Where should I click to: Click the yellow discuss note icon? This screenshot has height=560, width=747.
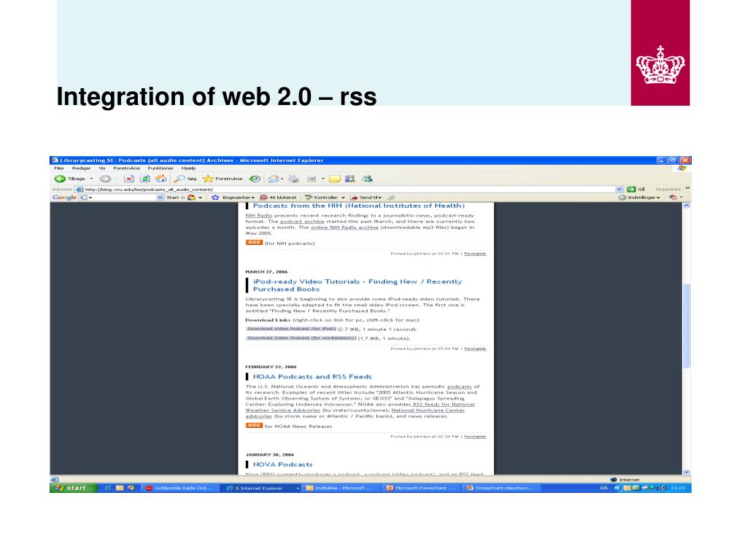pyautogui.click(x=335, y=179)
